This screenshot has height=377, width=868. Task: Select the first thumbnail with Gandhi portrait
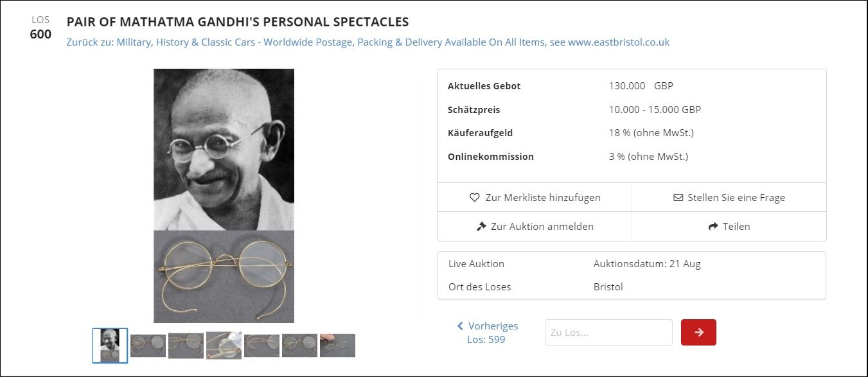pyautogui.click(x=110, y=346)
